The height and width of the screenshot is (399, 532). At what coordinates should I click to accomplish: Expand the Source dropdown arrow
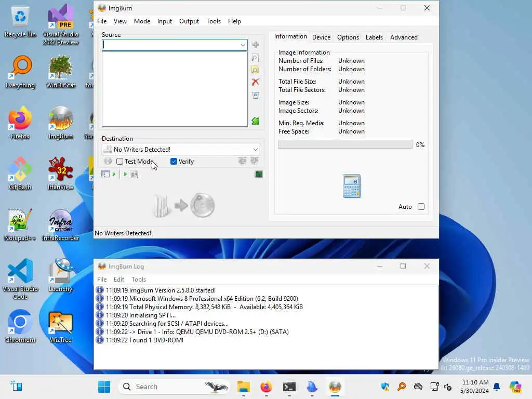[x=243, y=45]
